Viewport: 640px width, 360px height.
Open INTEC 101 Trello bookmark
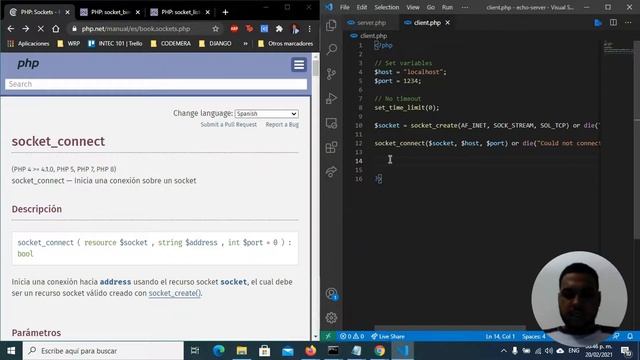[x=116, y=43]
